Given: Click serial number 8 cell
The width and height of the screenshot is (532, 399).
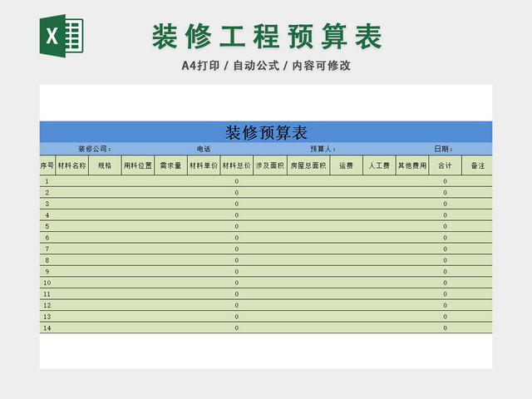Looking at the screenshot, I should tap(47, 260).
